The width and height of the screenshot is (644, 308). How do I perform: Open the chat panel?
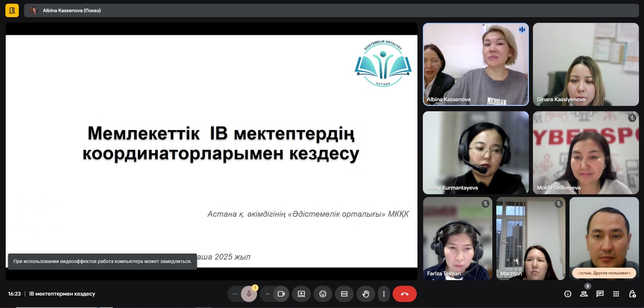click(x=600, y=294)
